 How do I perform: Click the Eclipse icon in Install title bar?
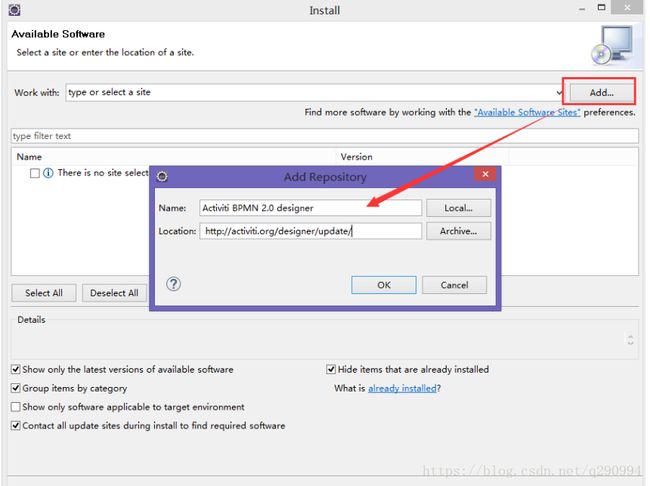(x=15, y=10)
